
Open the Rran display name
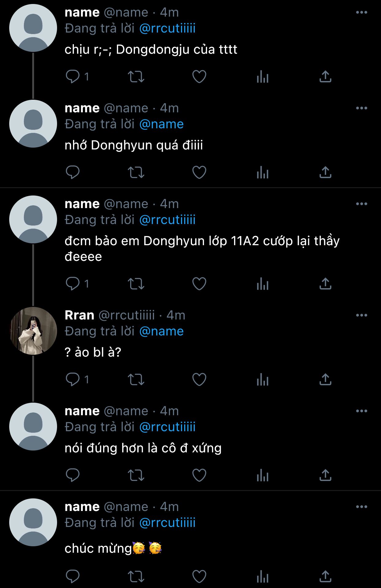point(79,315)
